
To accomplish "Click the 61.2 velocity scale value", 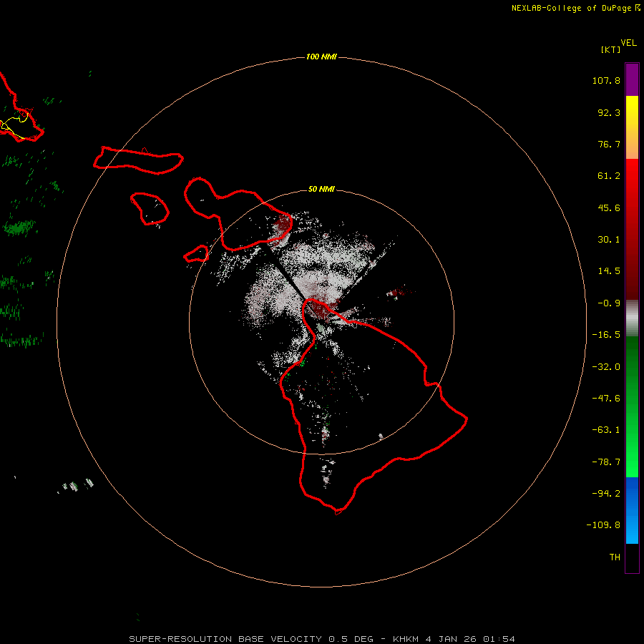I will click(609, 176).
